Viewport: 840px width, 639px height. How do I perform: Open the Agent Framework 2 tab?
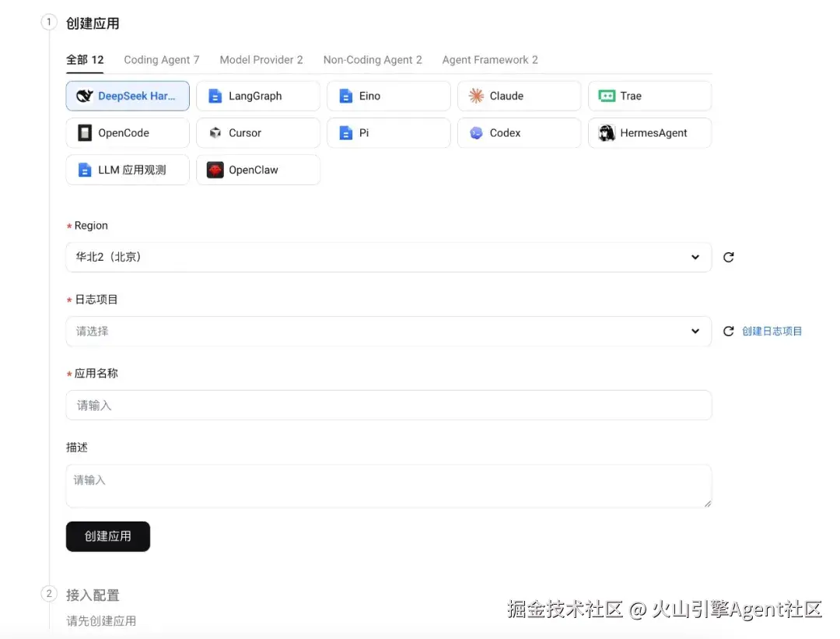490,60
